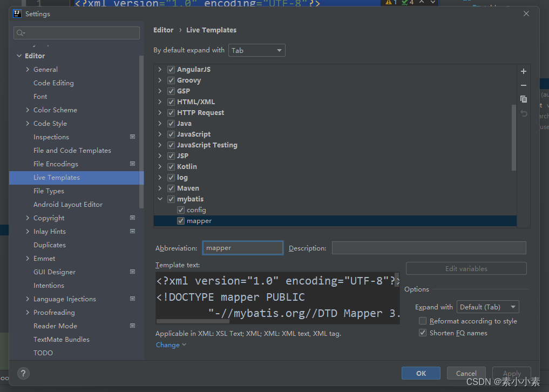Viewport: 549px width, 392px height.
Task: Expand the Kotlin template group
Action: tap(160, 166)
